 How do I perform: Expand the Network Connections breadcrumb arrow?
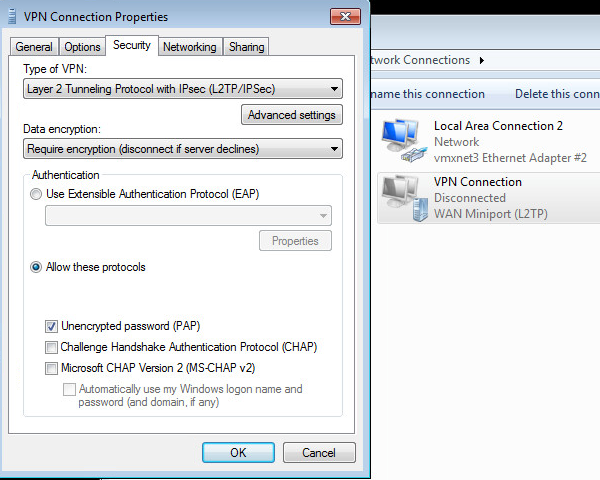(482, 60)
